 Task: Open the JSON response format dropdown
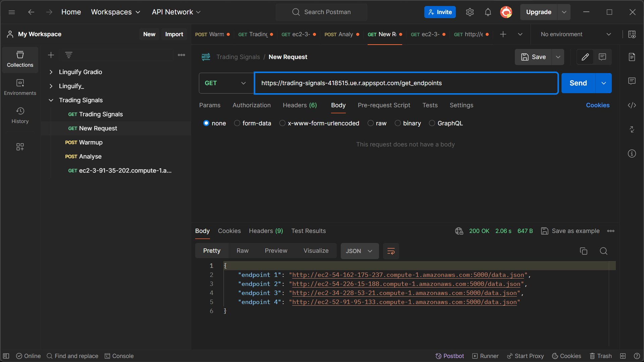pos(359,251)
